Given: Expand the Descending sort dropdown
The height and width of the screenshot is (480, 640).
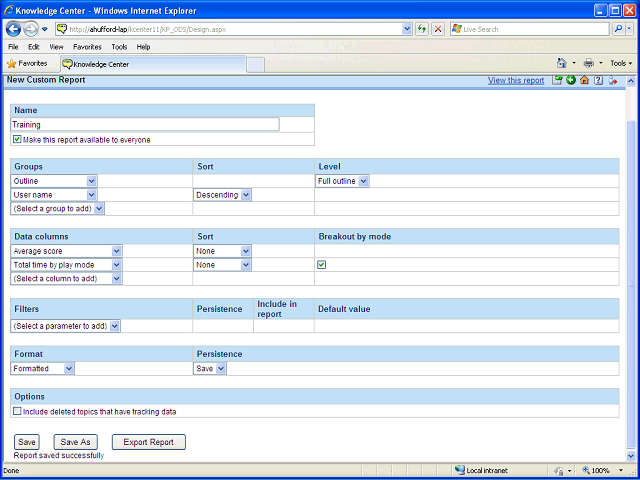Looking at the screenshot, I should (x=222, y=195).
